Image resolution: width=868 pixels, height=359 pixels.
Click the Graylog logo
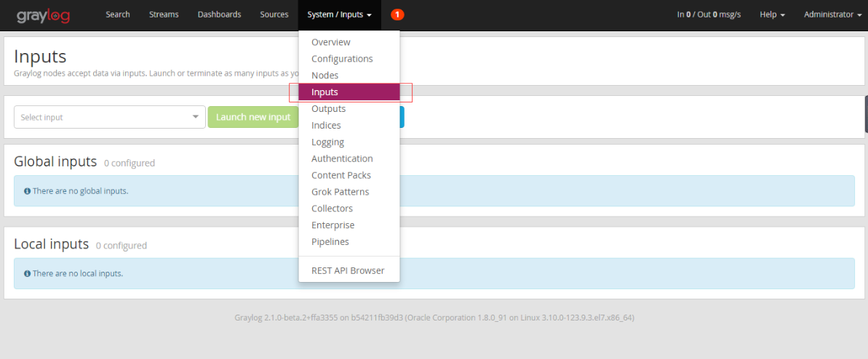click(x=43, y=15)
